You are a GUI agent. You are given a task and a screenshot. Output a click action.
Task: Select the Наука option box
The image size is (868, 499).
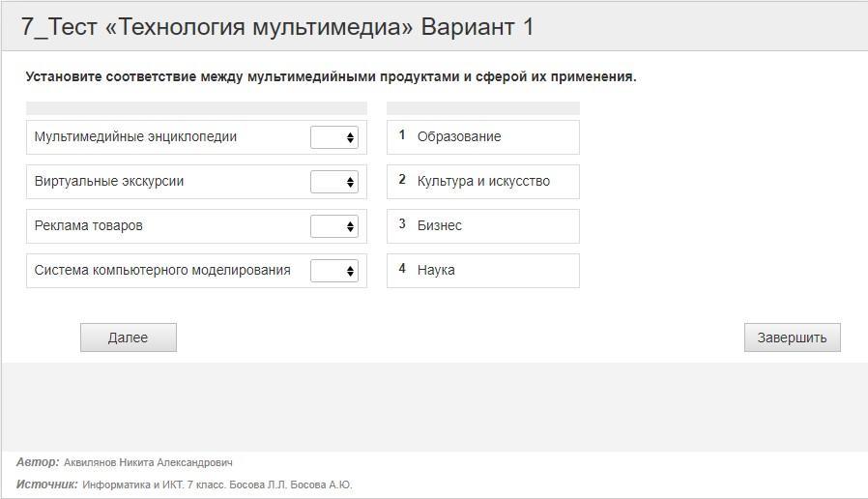[483, 271]
